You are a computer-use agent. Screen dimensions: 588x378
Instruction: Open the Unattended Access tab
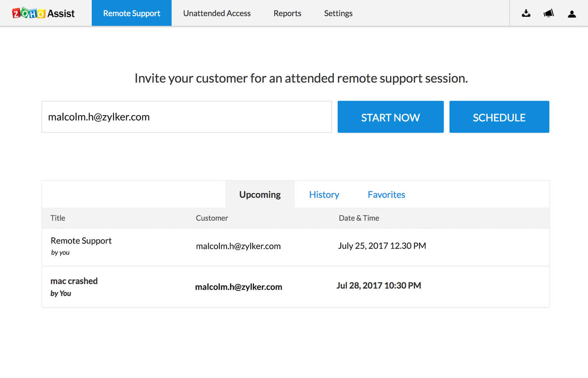click(217, 14)
